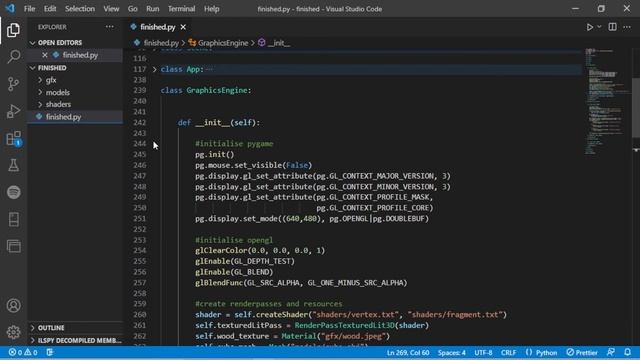
Task: Open the Terminal menu
Action: tap(181, 9)
